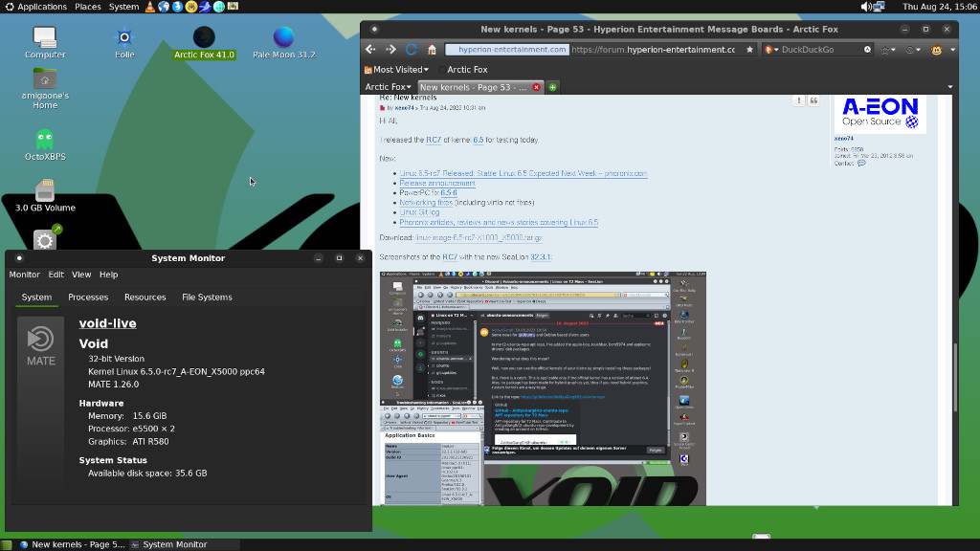Open the Applications menu
This screenshot has width=980, height=551.
tap(35, 7)
